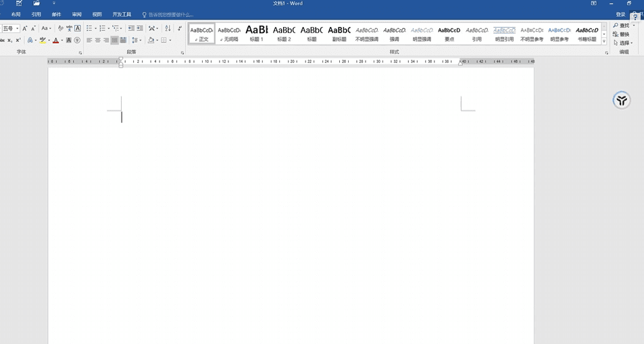Click the 告诉我您想要做什么 search box
Image resolution: width=644 pixels, height=344 pixels.
[169, 14]
